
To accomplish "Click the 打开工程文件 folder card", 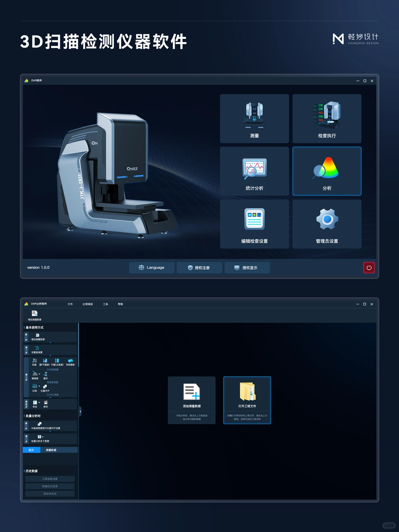I will click(x=247, y=400).
